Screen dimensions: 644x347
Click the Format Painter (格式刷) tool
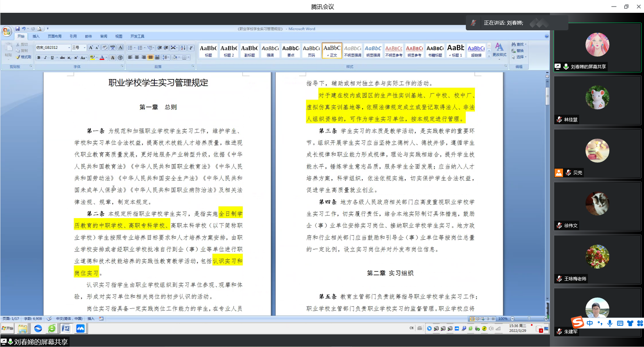24,57
